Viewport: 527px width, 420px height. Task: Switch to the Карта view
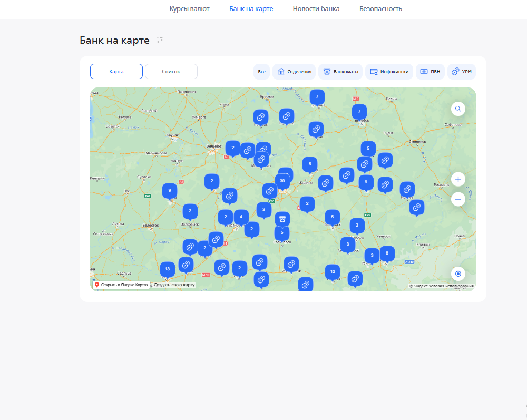pos(116,71)
